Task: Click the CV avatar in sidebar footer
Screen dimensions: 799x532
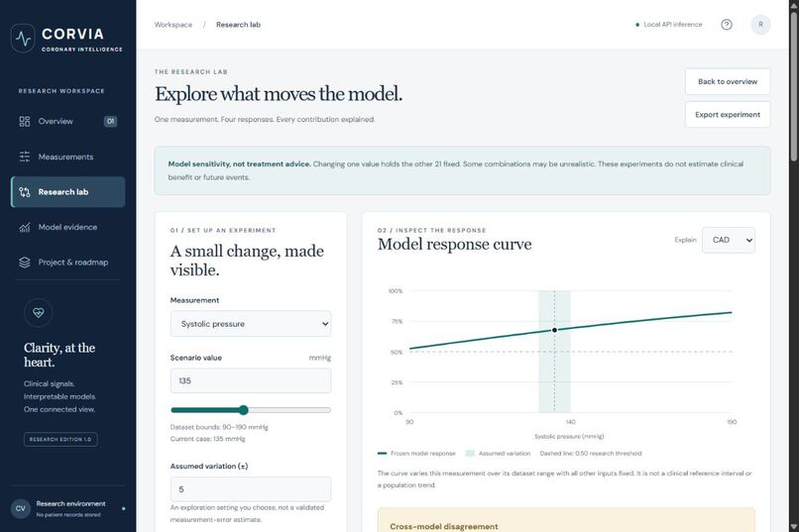Action: pyautogui.click(x=21, y=508)
